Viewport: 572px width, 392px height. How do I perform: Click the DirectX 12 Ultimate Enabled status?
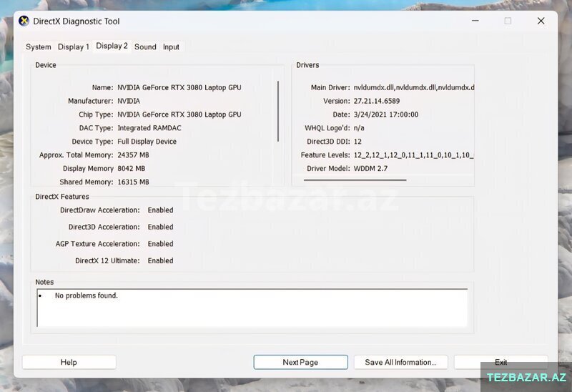pyautogui.click(x=160, y=261)
